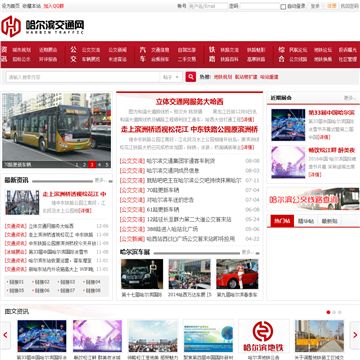Click the 设为首页 link
The width and height of the screenshot is (360, 360).
click(11, 6)
